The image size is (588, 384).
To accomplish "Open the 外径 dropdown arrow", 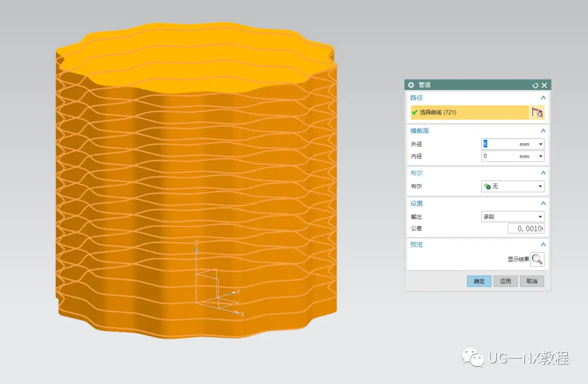I will point(541,144).
